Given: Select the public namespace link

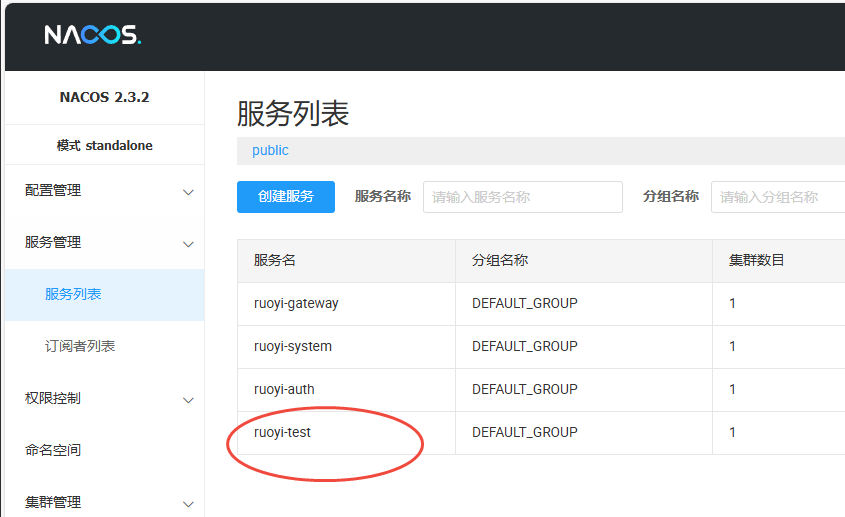Looking at the screenshot, I should [270, 150].
